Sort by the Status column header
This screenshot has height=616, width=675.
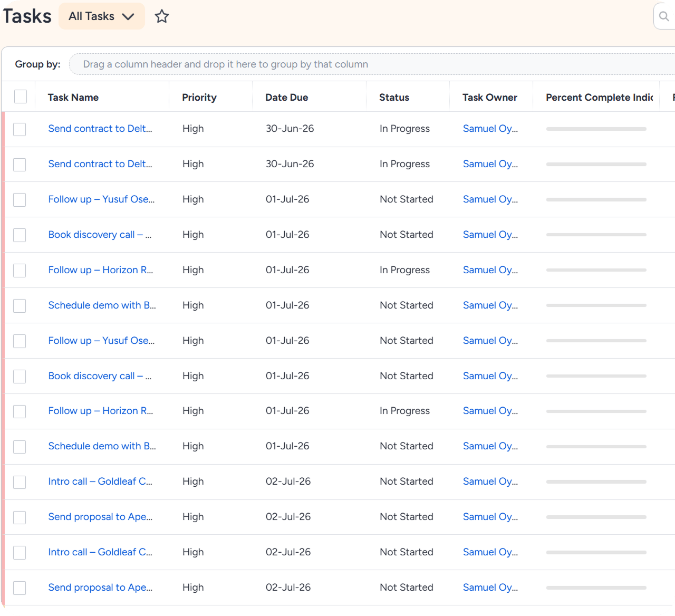point(394,98)
